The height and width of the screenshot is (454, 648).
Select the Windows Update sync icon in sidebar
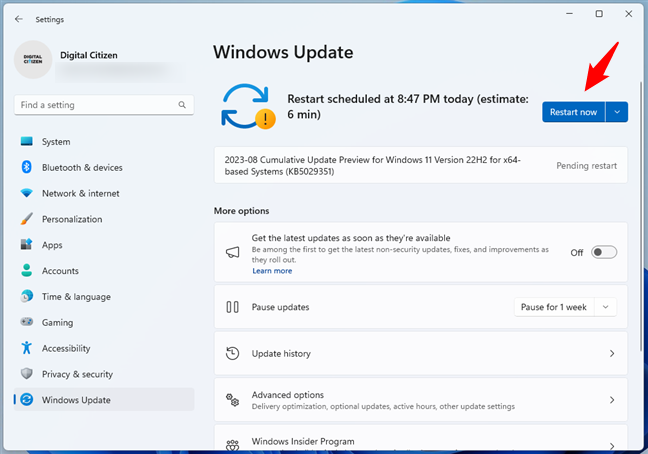[x=26, y=399]
